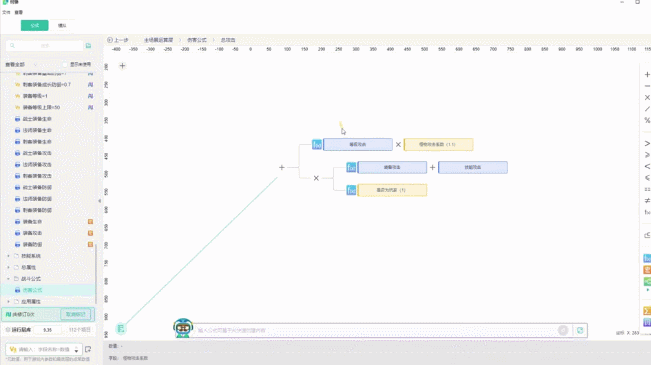Click the refresh icon beside the AI input
The height and width of the screenshot is (365, 651).
[580, 331]
